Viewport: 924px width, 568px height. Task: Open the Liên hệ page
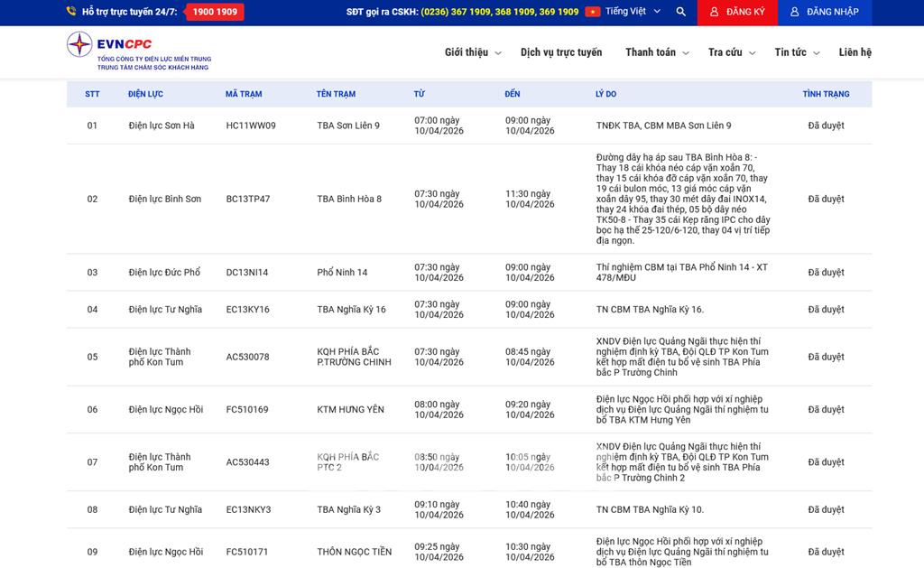[x=855, y=52]
